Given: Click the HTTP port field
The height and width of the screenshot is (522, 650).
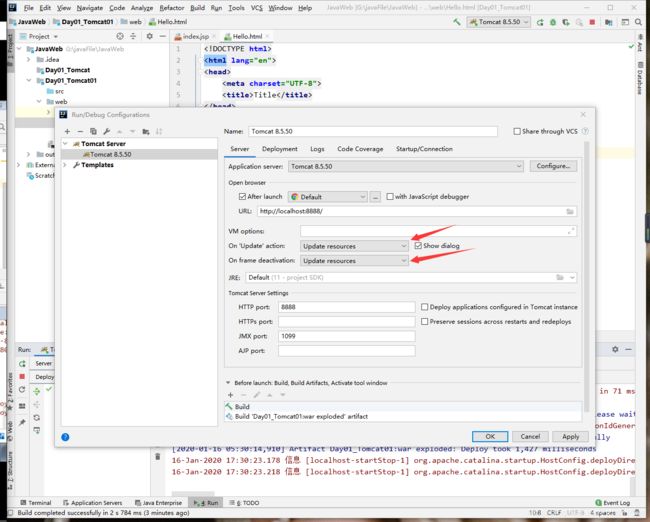Looking at the screenshot, I should click(x=347, y=307).
